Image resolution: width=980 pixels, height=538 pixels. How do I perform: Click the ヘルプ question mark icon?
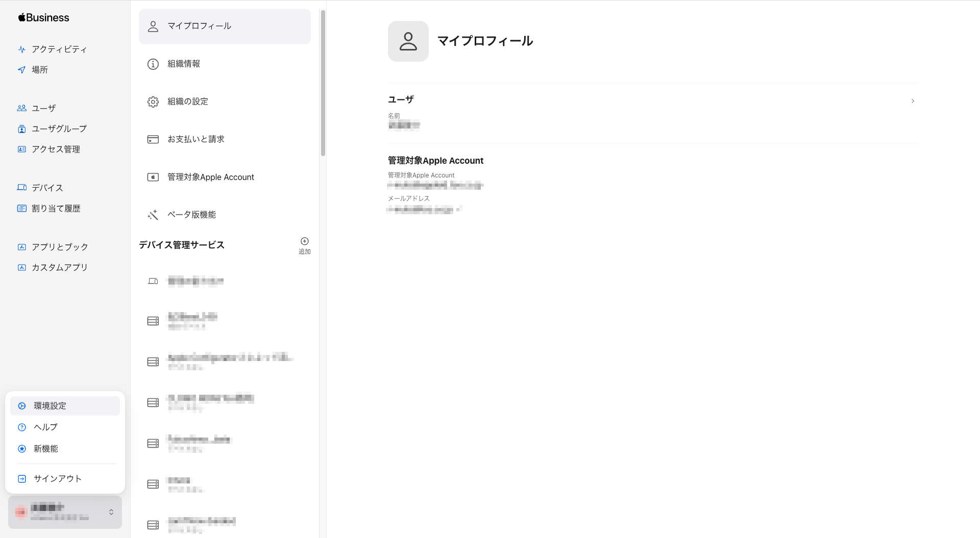click(x=22, y=427)
